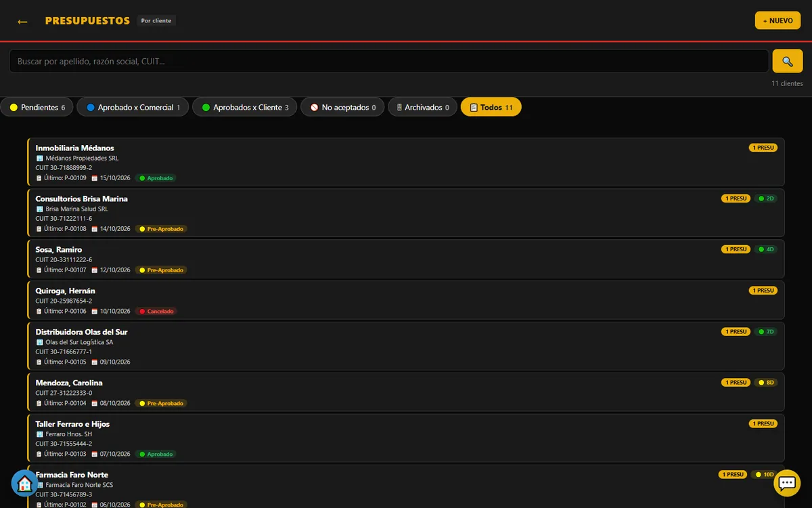Click the Cancelado status on Quiroga, Hernán

tap(156, 312)
